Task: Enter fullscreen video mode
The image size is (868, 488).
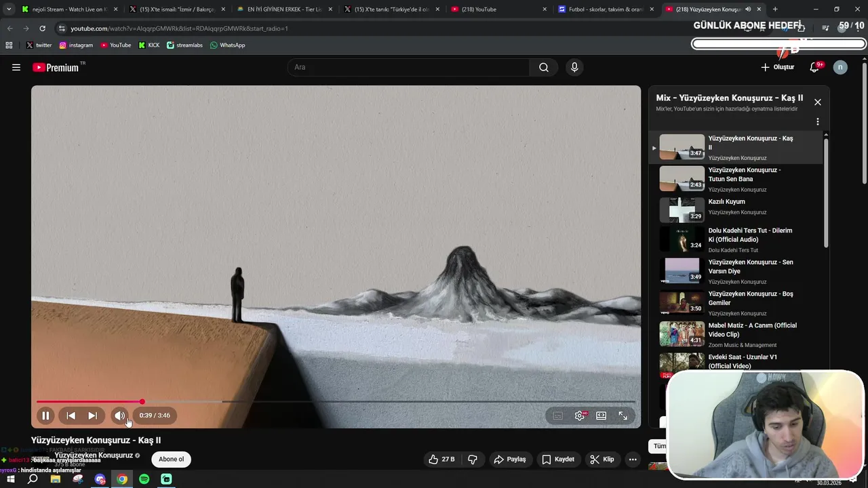Action: coord(623,415)
